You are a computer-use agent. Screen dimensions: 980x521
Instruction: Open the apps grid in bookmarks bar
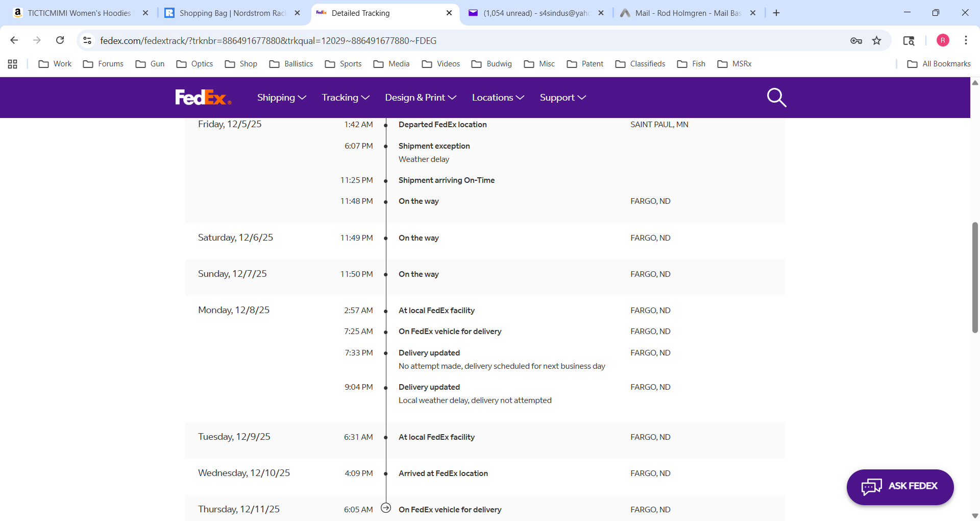coord(13,64)
